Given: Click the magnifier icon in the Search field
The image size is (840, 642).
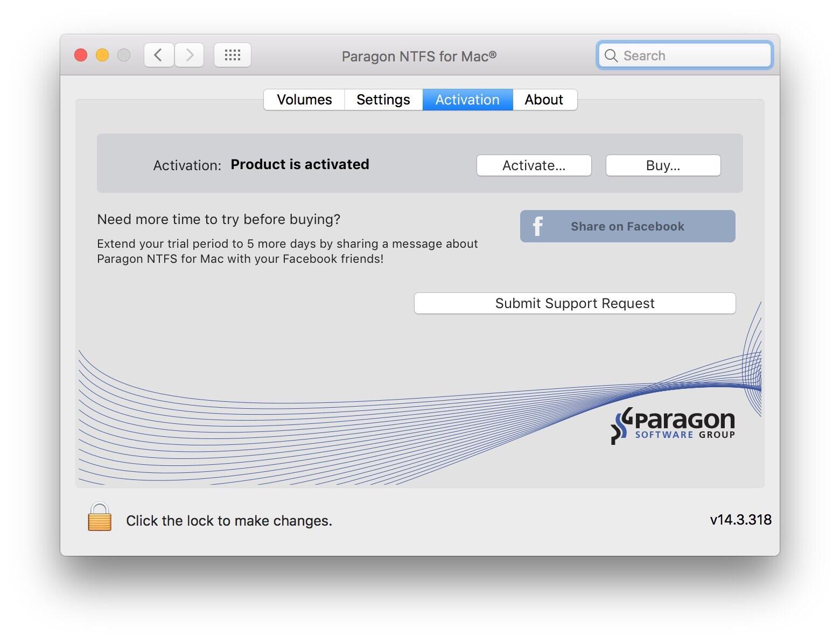Looking at the screenshot, I should click(x=611, y=55).
